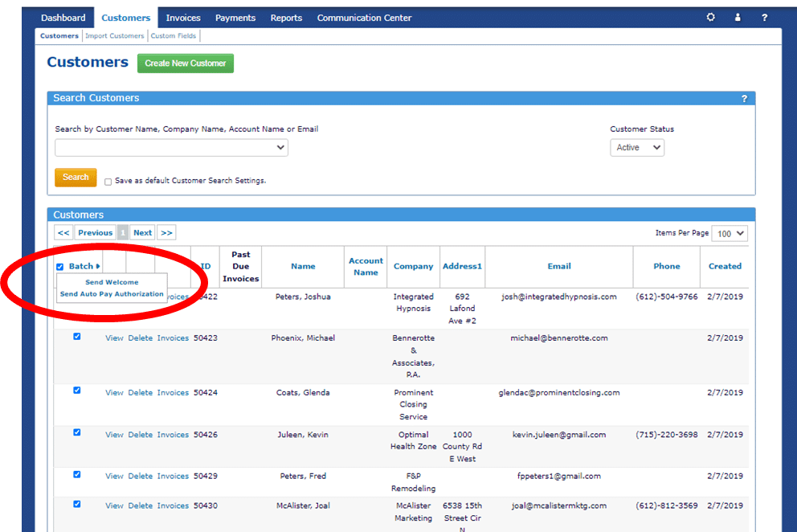Open Invoices for customer 50430

click(x=173, y=506)
